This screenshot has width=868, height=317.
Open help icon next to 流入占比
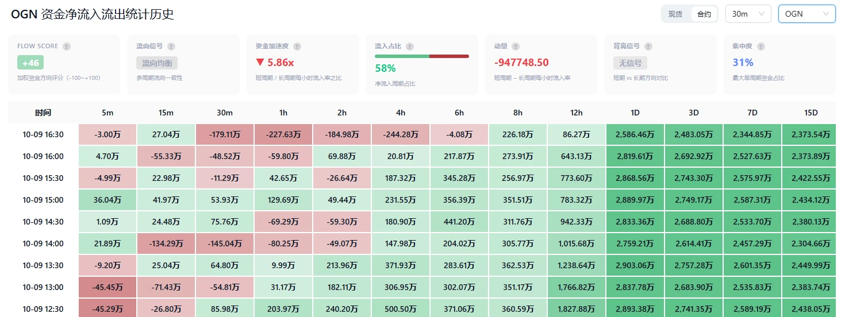tap(410, 47)
